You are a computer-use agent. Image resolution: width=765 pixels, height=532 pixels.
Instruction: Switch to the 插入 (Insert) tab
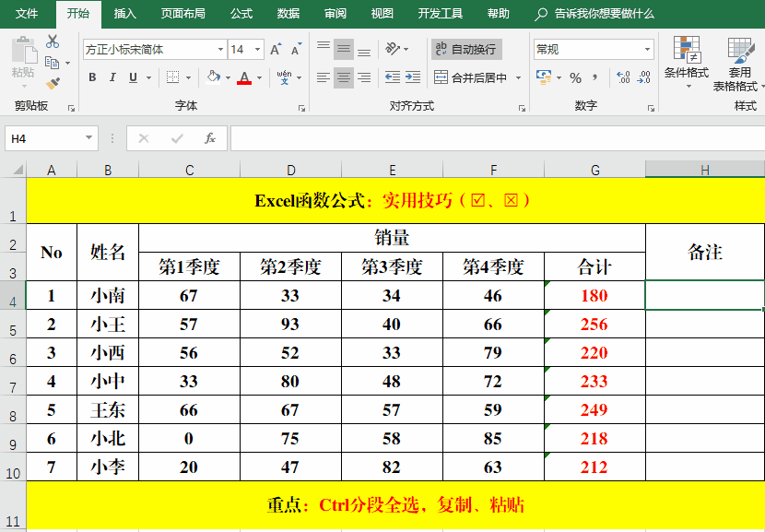[x=125, y=14]
